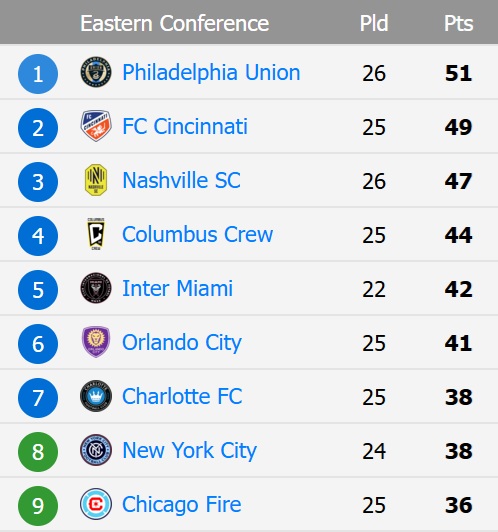Open the Philadelphia Union team link

coord(211,72)
